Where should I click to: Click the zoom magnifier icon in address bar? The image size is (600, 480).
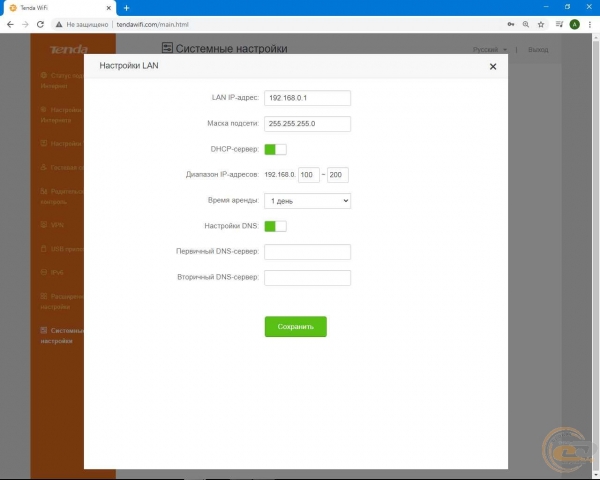pyautogui.click(x=526, y=24)
